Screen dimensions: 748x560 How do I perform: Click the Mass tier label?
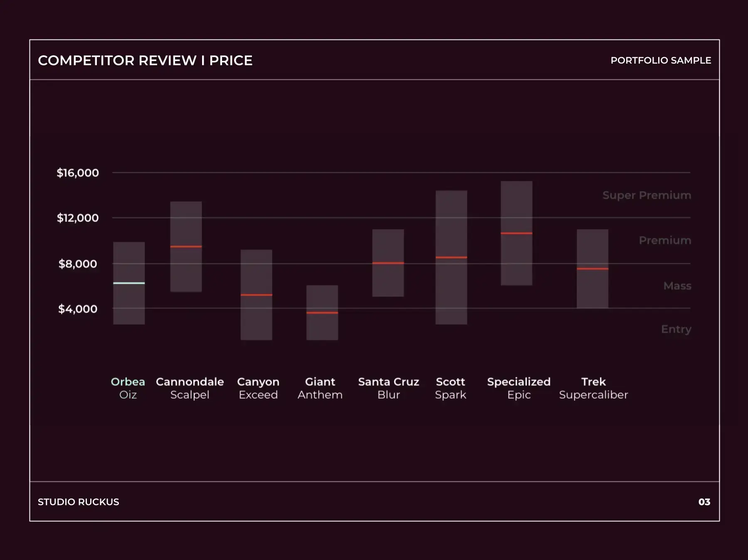coord(677,286)
